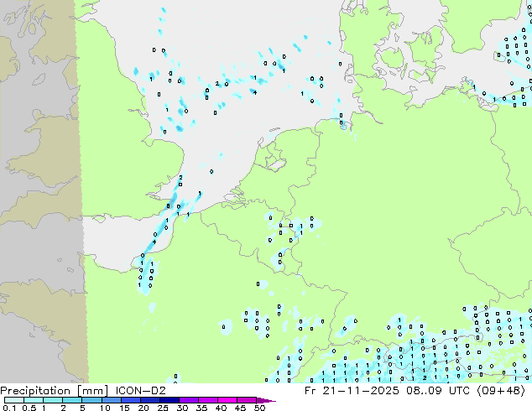Click the 'Fr 21-11-2025' date text

tap(352, 391)
